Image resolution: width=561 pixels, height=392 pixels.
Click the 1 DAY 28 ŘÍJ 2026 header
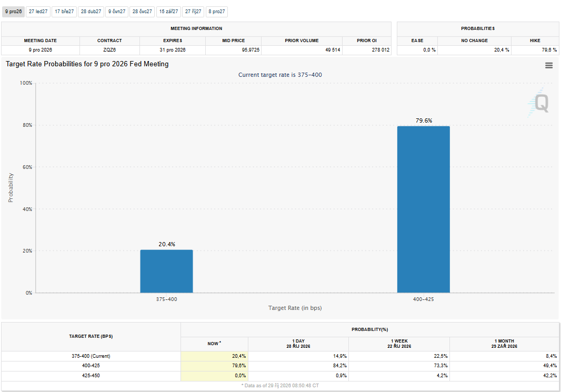tap(298, 344)
